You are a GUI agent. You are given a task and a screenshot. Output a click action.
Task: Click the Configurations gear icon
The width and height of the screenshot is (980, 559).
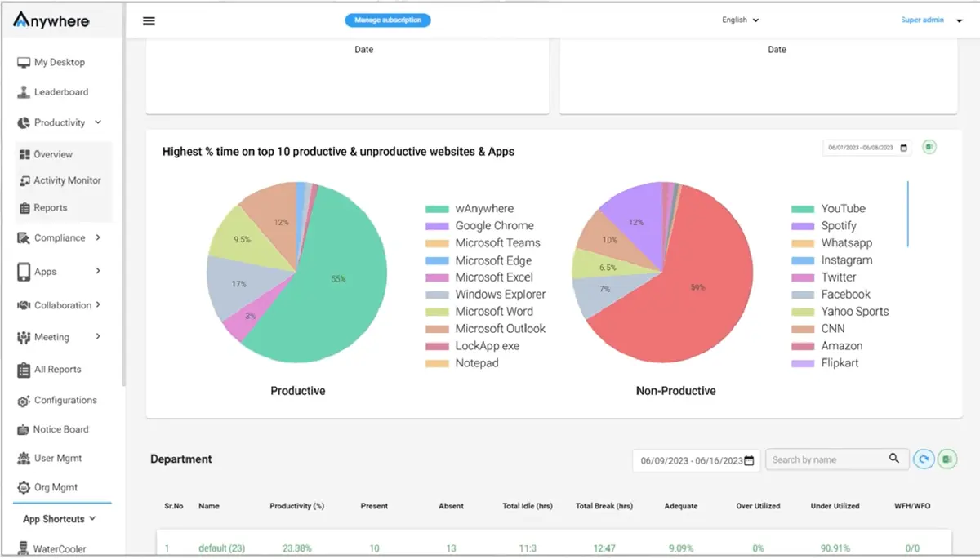tap(24, 401)
